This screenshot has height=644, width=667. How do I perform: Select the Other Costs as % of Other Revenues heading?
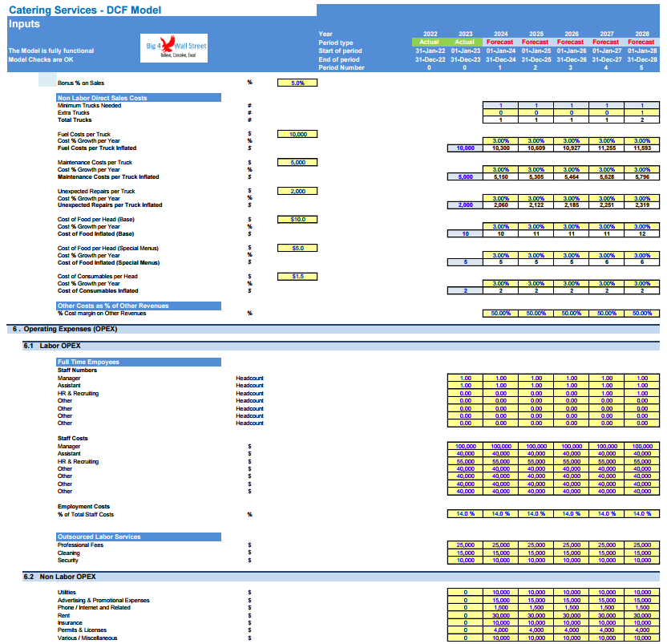point(112,306)
